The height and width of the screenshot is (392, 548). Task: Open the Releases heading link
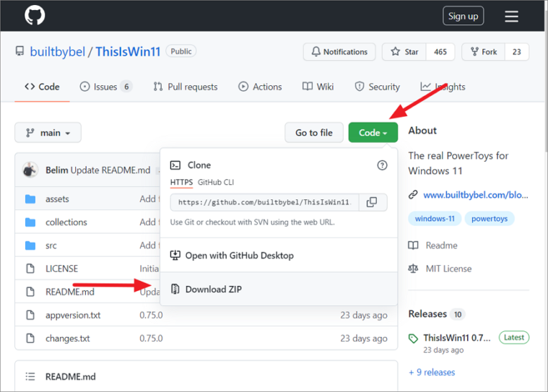pos(427,314)
